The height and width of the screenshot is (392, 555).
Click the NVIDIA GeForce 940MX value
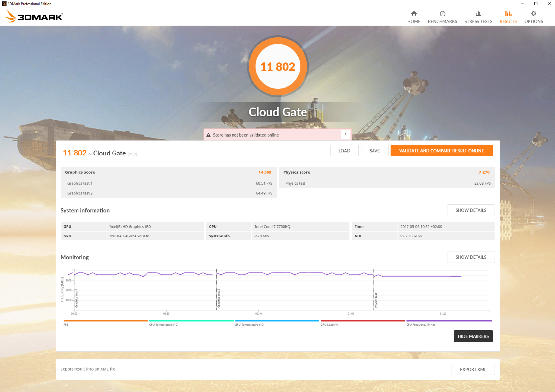tap(129, 236)
